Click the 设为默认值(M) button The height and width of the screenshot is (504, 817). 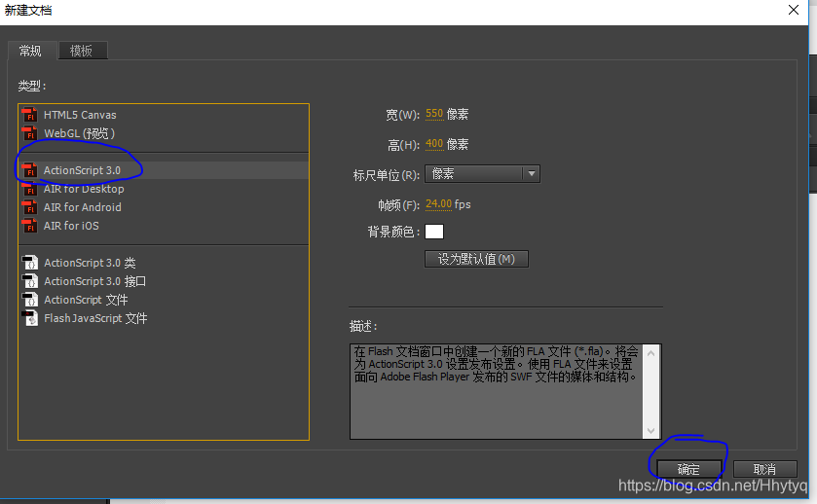click(x=476, y=259)
